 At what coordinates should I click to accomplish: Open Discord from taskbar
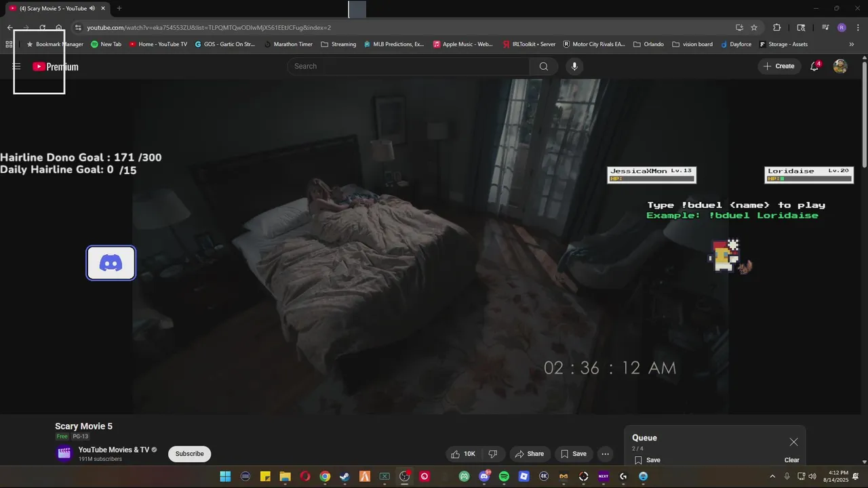click(484, 476)
